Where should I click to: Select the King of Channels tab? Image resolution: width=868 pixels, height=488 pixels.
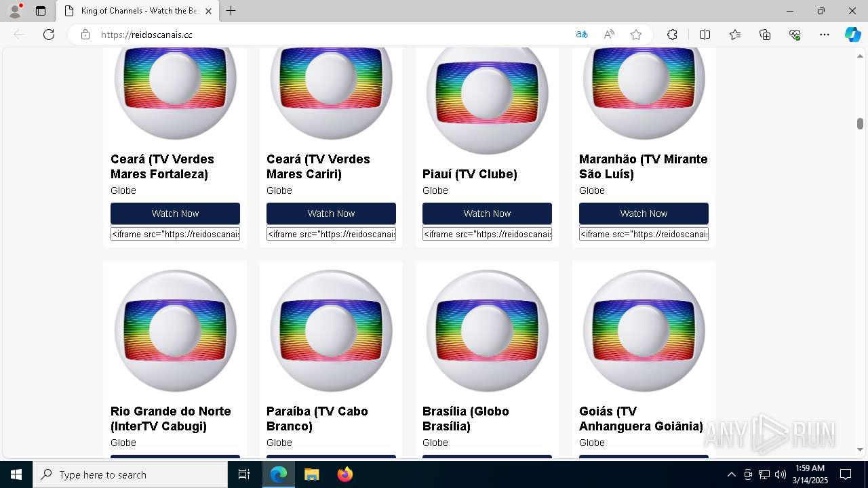coord(138,11)
